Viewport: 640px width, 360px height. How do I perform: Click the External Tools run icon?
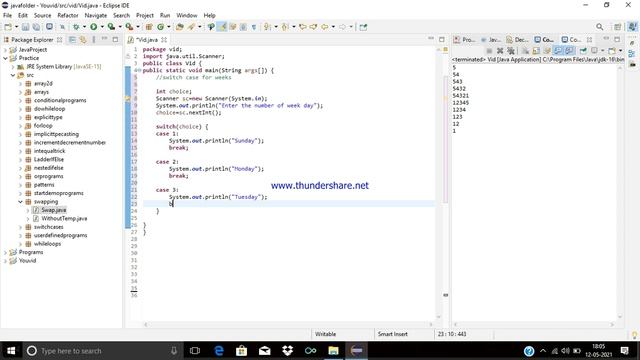click(129, 27)
